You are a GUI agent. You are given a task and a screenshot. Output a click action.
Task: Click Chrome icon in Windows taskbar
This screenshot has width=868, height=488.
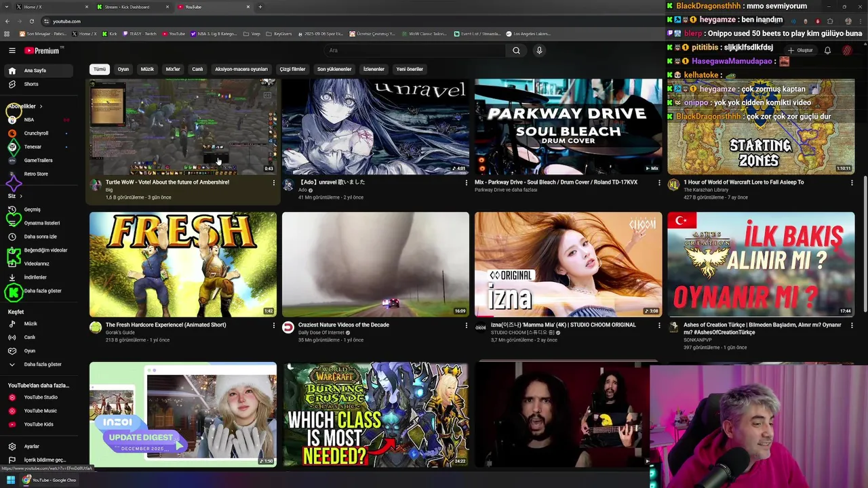[x=26, y=480]
